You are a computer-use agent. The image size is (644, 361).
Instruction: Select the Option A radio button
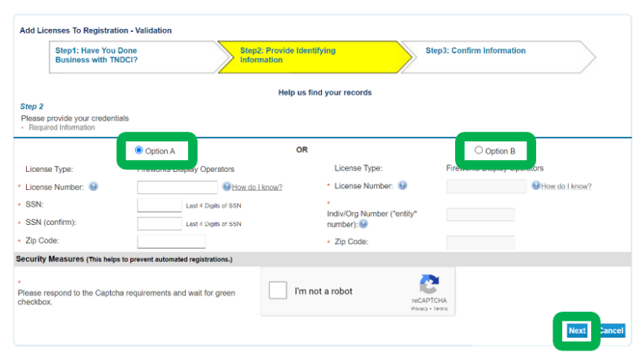[139, 150]
